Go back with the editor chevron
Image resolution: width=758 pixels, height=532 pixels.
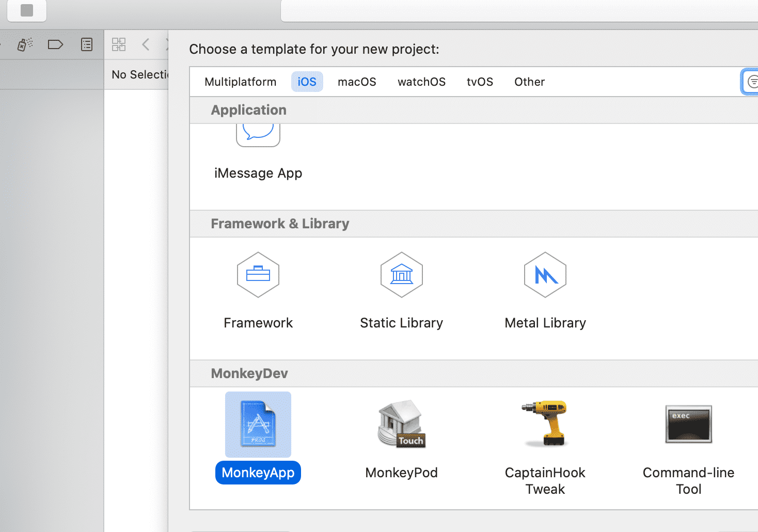pos(146,44)
